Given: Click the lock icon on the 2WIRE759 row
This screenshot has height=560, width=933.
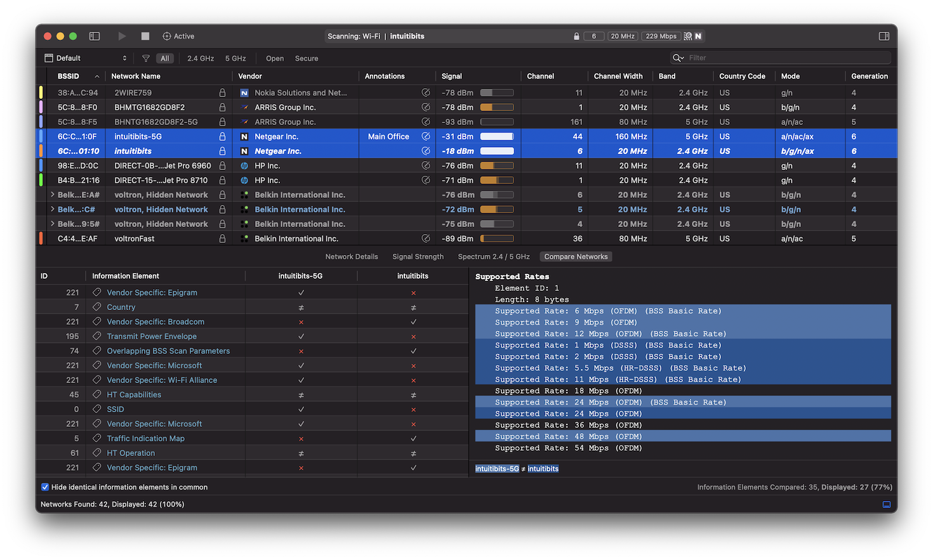Looking at the screenshot, I should (x=222, y=93).
